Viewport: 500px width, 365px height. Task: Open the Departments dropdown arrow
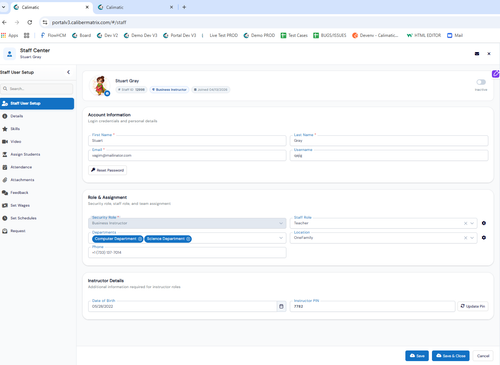(281, 238)
